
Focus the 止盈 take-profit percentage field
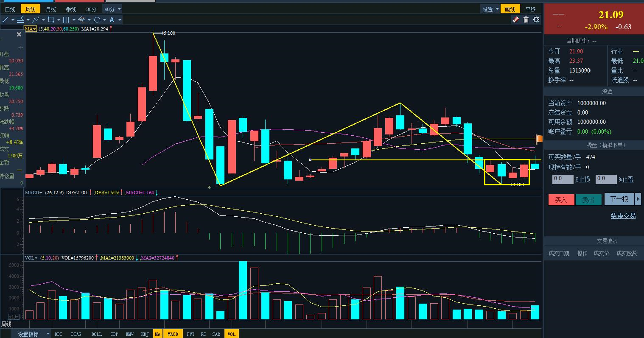coord(606,179)
